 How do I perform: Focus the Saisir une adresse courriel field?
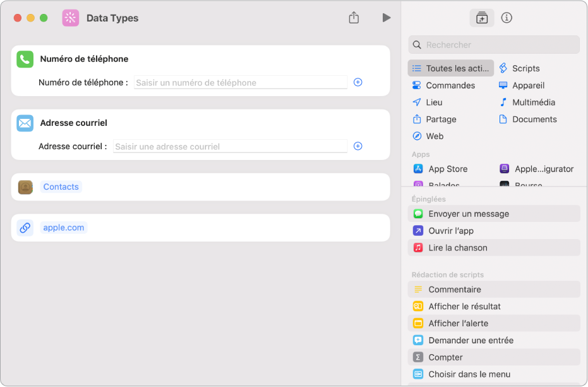(x=230, y=147)
